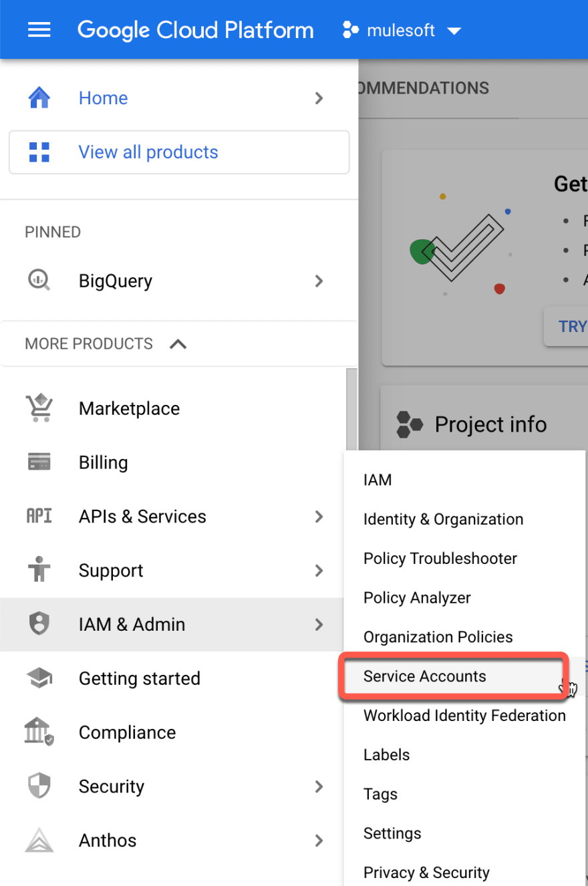The image size is (588, 886).
Task: Click the Billing card icon
Action: click(39, 462)
